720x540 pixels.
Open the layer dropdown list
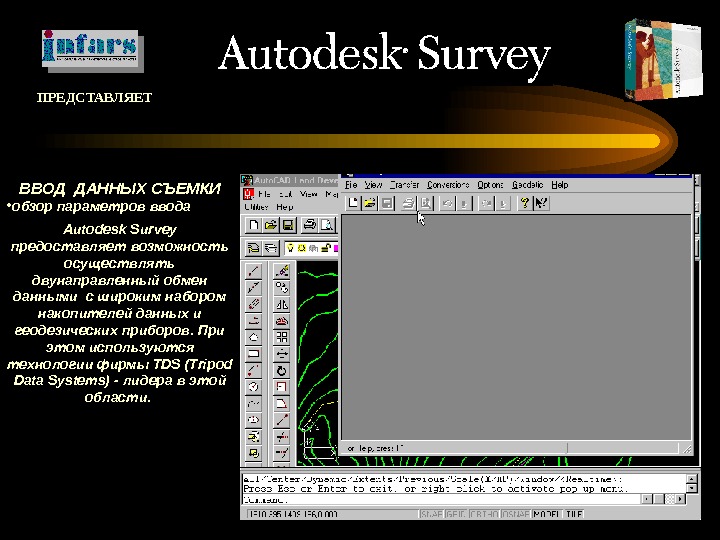click(x=311, y=248)
